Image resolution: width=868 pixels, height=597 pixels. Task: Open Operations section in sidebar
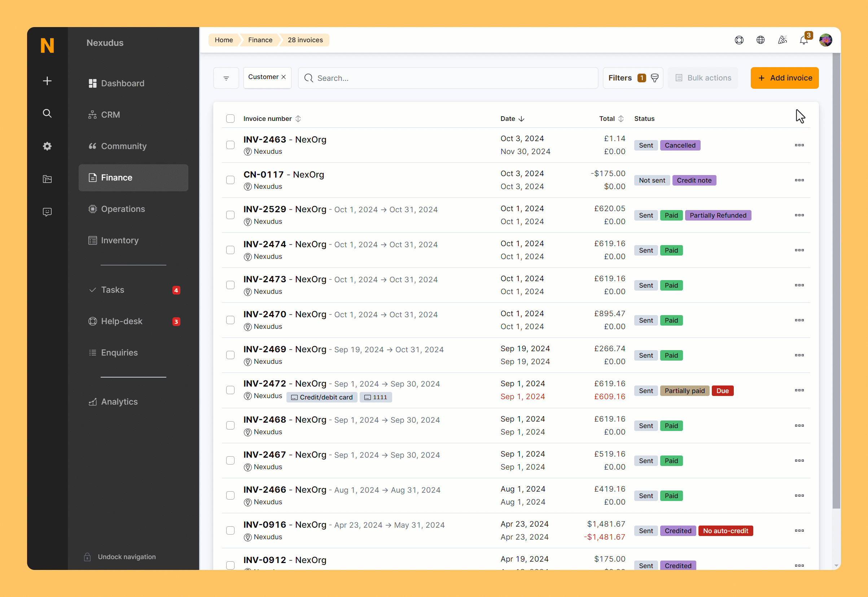pyautogui.click(x=133, y=209)
